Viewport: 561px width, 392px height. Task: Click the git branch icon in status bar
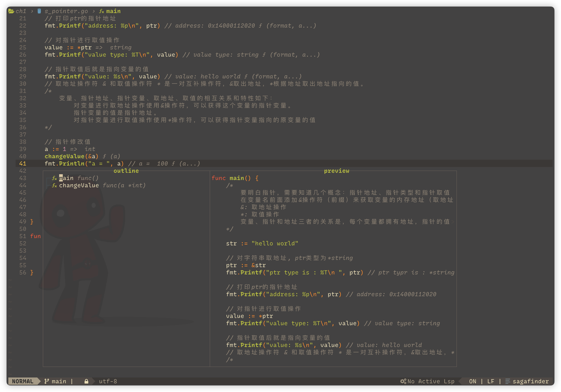[47, 381]
